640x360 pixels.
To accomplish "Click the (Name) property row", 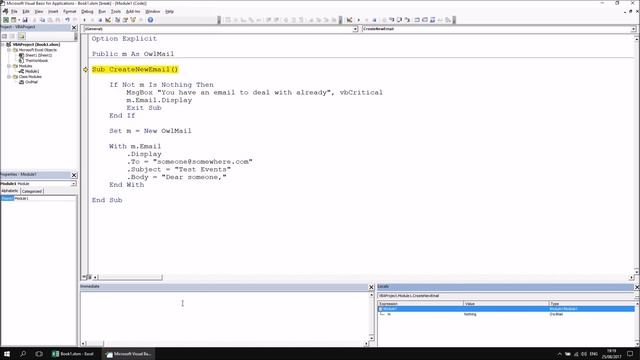I will pyautogui.click(x=38, y=198).
